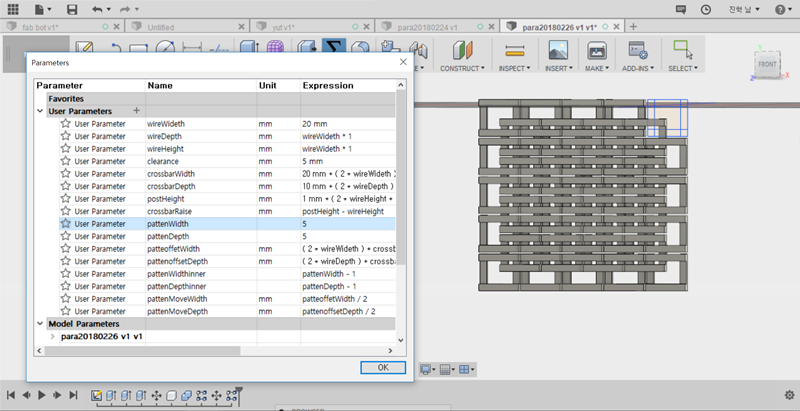
Task: Click the Add-Ins scripts icon
Action: 637,49
